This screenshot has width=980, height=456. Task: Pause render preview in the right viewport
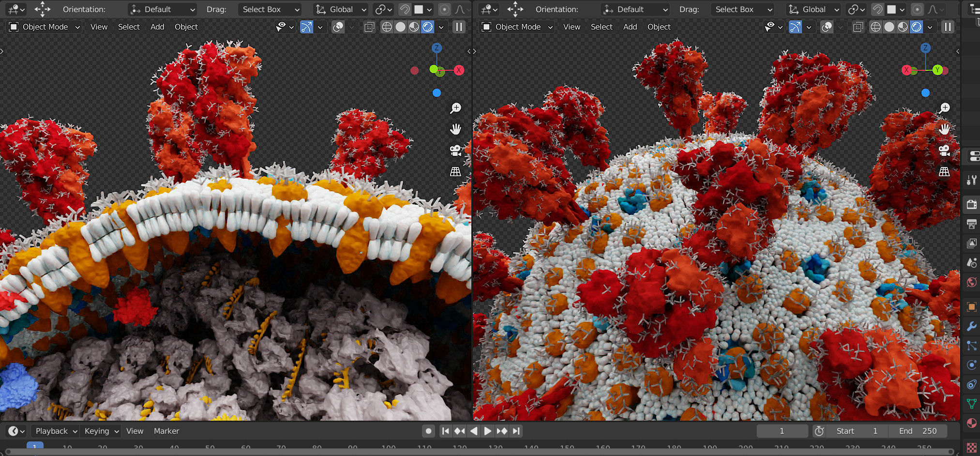(x=948, y=27)
